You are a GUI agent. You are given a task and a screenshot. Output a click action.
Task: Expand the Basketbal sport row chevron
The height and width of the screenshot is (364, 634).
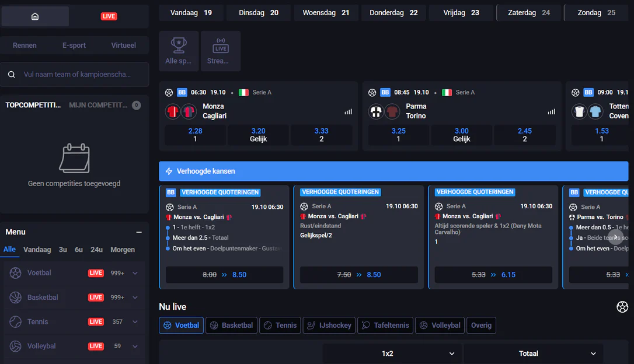135,297
